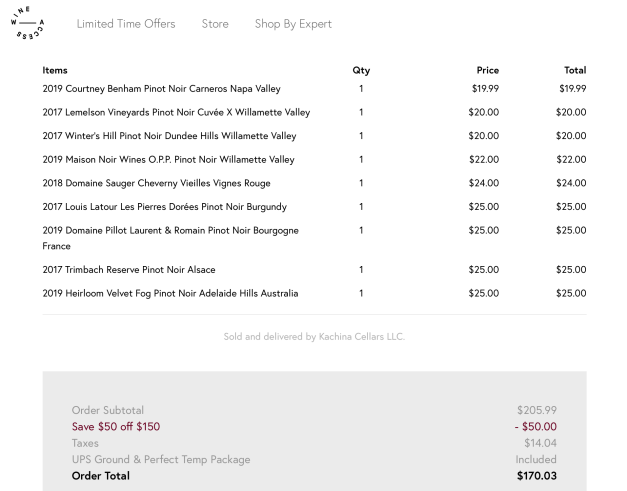
Task: Open the Store menu item
Action: point(215,24)
